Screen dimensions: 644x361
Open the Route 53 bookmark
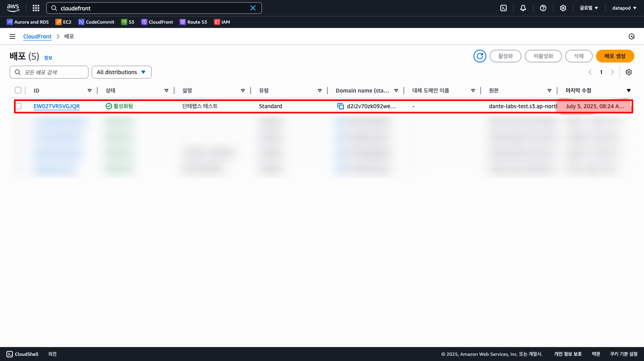193,22
